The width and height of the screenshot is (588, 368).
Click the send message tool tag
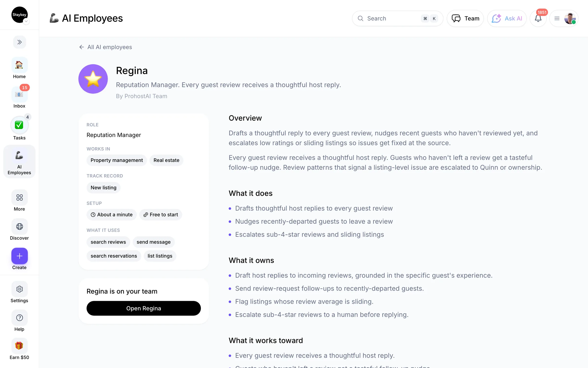pyautogui.click(x=154, y=242)
